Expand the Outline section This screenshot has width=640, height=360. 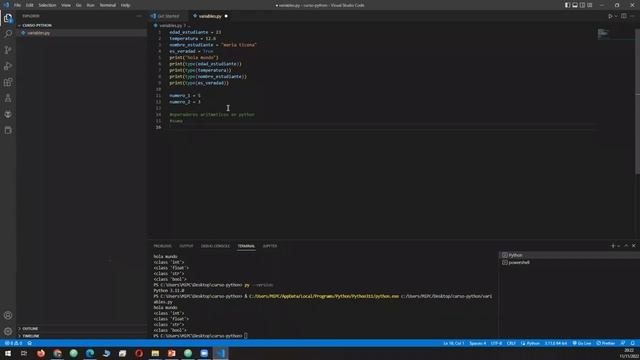pyautogui.click(x=82, y=329)
